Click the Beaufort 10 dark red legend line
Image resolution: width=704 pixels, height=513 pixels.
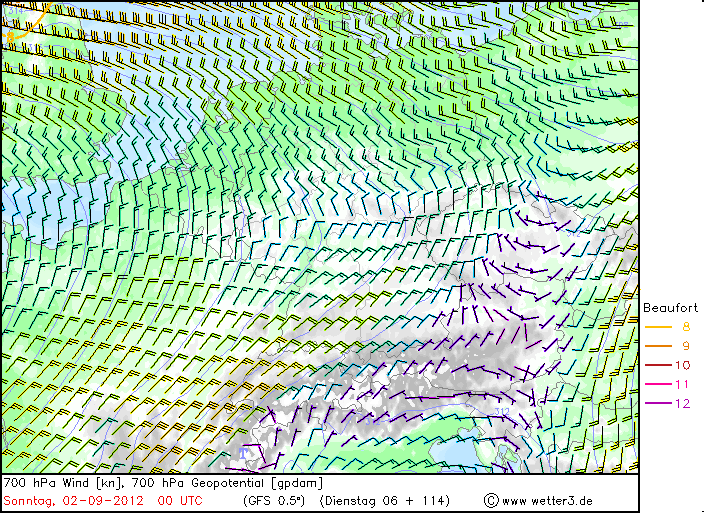(658, 365)
